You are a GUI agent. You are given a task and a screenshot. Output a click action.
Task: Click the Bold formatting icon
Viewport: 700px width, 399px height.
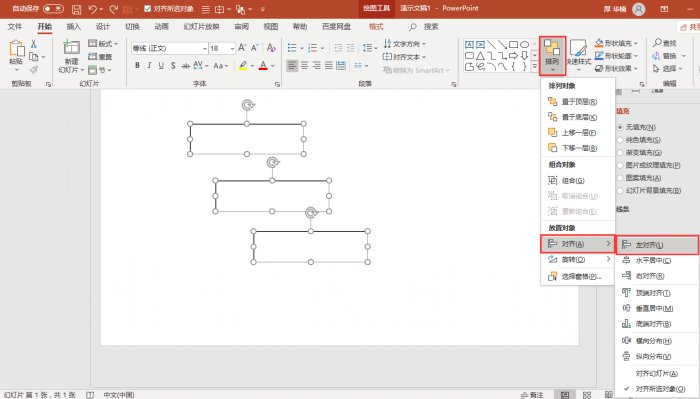[138, 65]
